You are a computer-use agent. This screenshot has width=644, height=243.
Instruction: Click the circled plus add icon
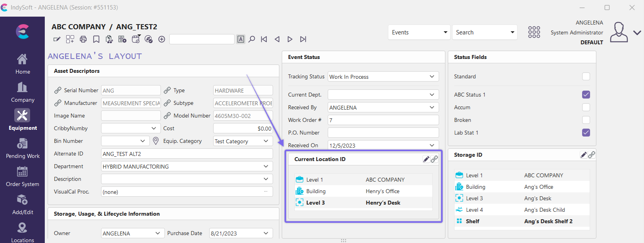coord(162,39)
